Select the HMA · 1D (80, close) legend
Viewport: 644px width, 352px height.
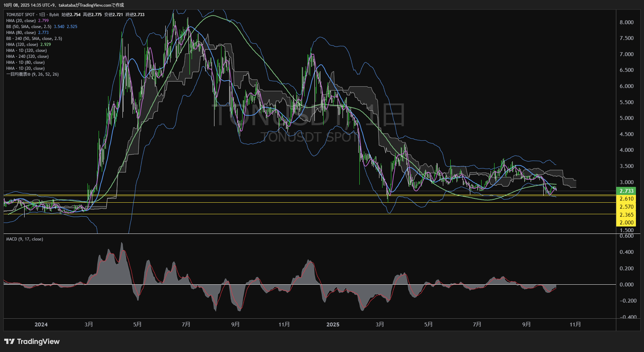(x=25, y=62)
